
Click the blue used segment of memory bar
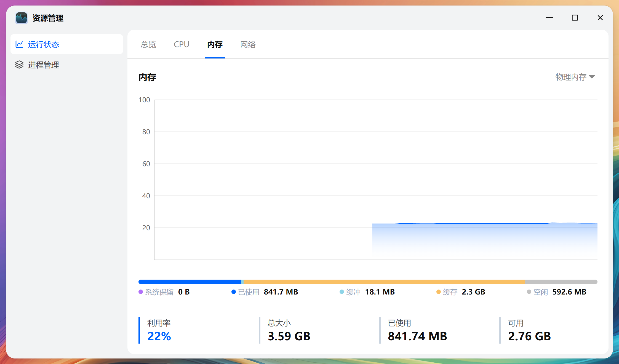[x=190, y=282]
